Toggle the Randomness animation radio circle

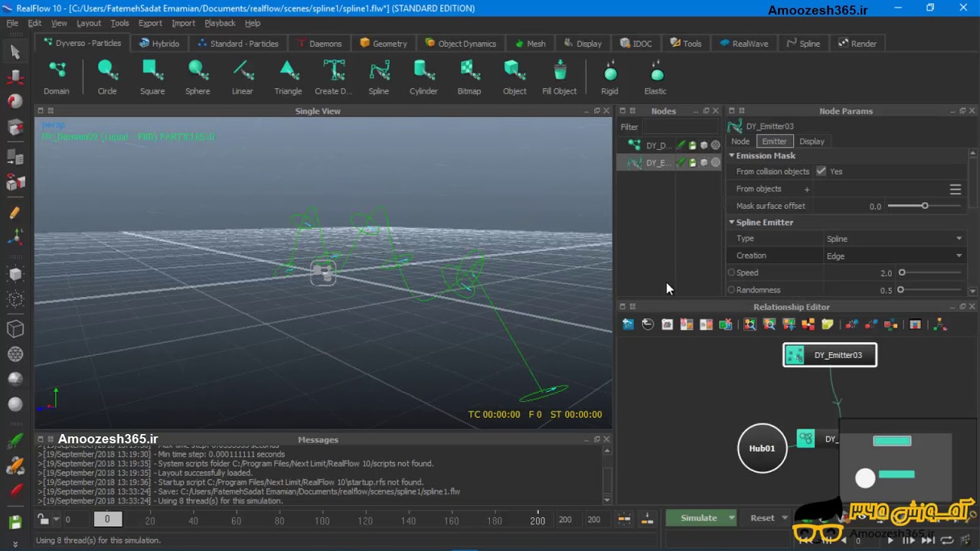click(x=731, y=290)
